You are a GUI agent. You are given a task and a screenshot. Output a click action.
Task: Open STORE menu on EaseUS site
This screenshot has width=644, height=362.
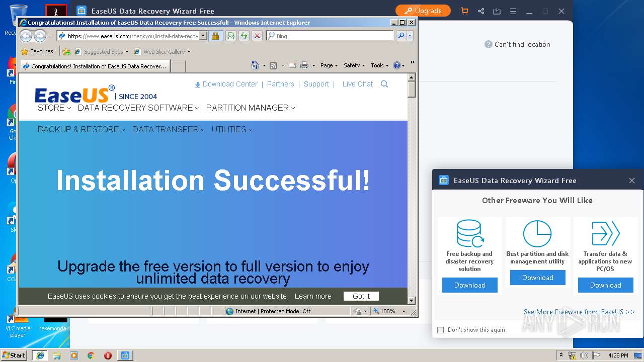pyautogui.click(x=54, y=108)
